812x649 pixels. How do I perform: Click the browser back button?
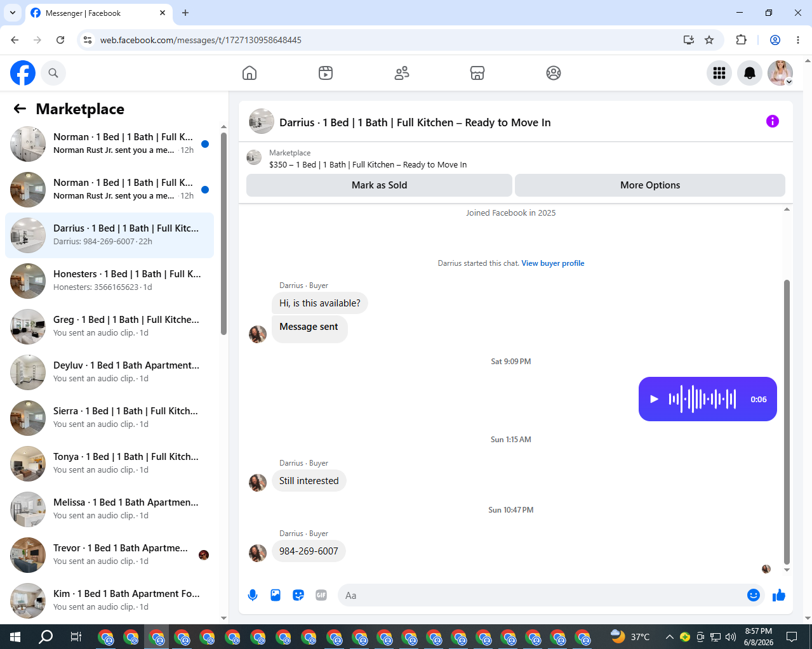tap(15, 40)
